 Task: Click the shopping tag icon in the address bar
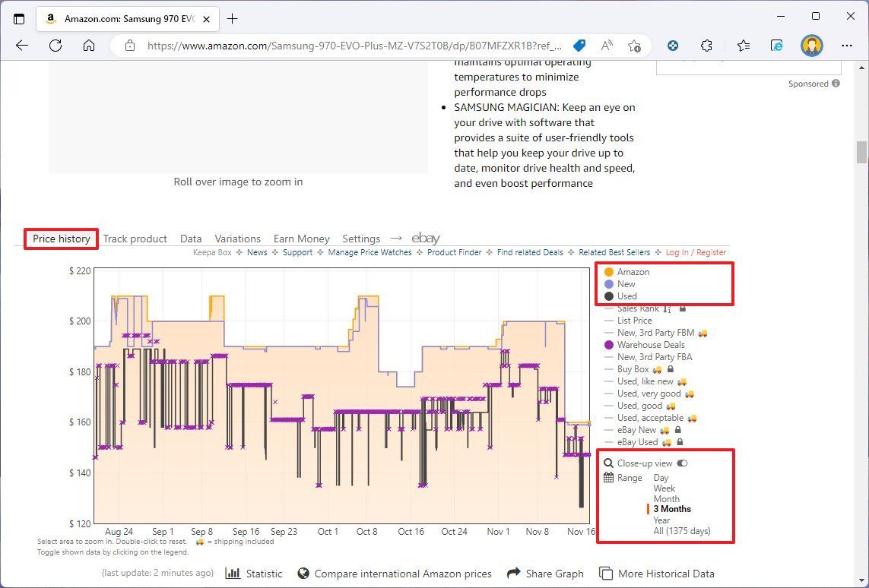(x=579, y=46)
